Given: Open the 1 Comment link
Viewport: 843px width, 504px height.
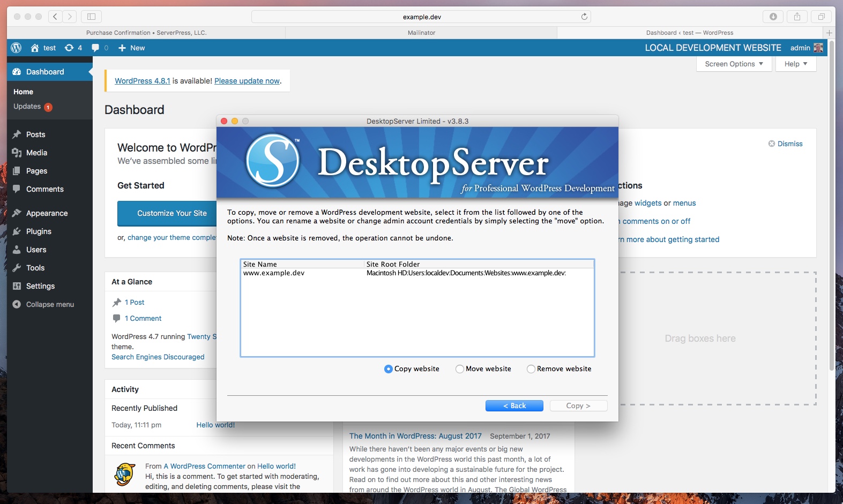Looking at the screenshot, I should tap(143, 318).
